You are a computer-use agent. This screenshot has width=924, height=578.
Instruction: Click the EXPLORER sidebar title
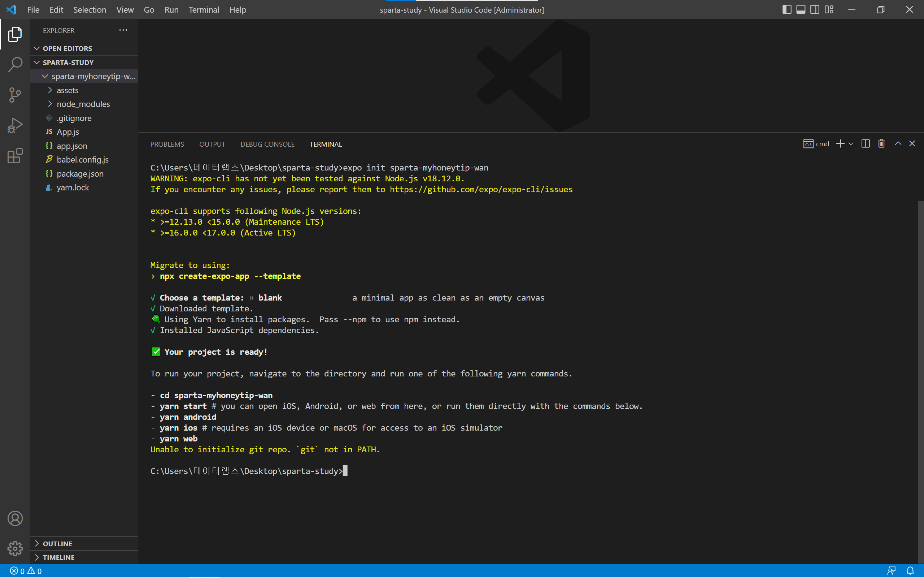[59, 30]
